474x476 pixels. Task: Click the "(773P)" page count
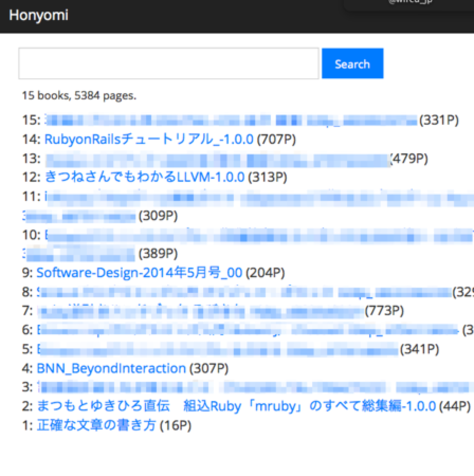[384, 311]
